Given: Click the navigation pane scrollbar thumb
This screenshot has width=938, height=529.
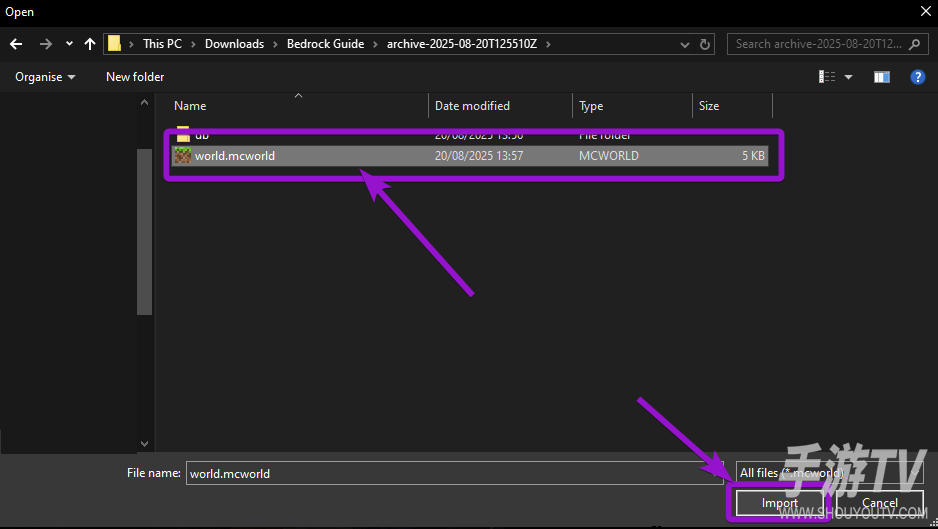Looking at the screenshot, I should pyautogui.click(x=144, y=232).
